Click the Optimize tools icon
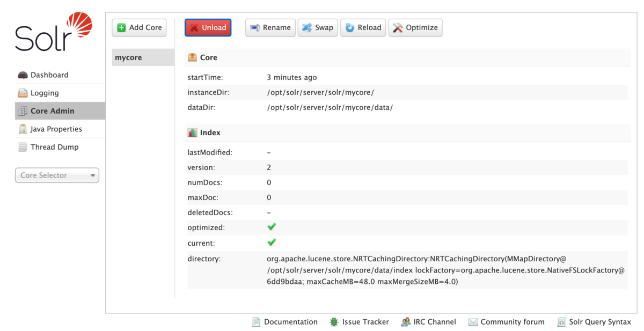 [398, 27]
